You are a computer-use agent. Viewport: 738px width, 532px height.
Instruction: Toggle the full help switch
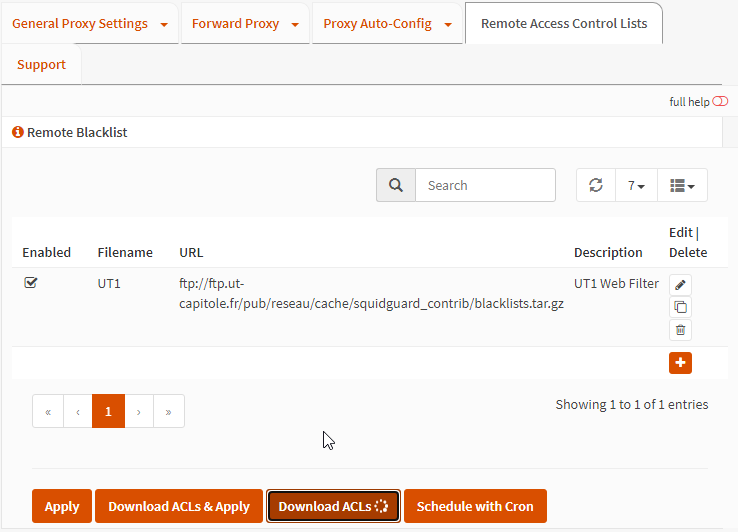(720, 101)
